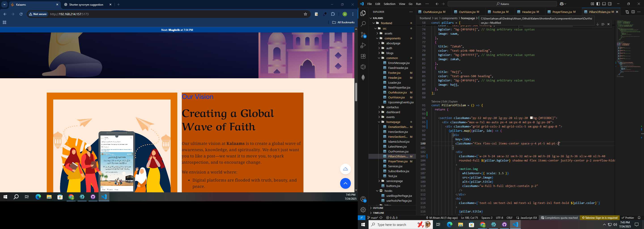Expand the OUTLINE section
This screenshot has width=644, height=229.
pos(392,208)
